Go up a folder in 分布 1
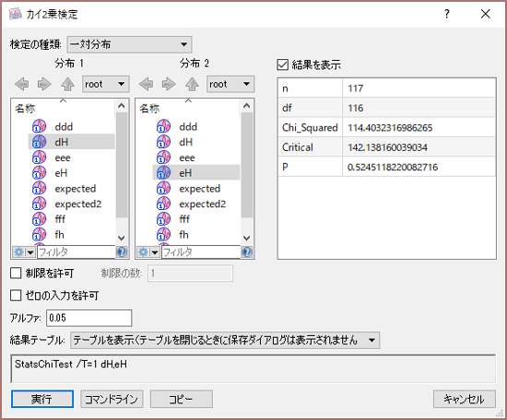This screenshot has width=507, height=420. pyautogui.click(x=67, y=85)
